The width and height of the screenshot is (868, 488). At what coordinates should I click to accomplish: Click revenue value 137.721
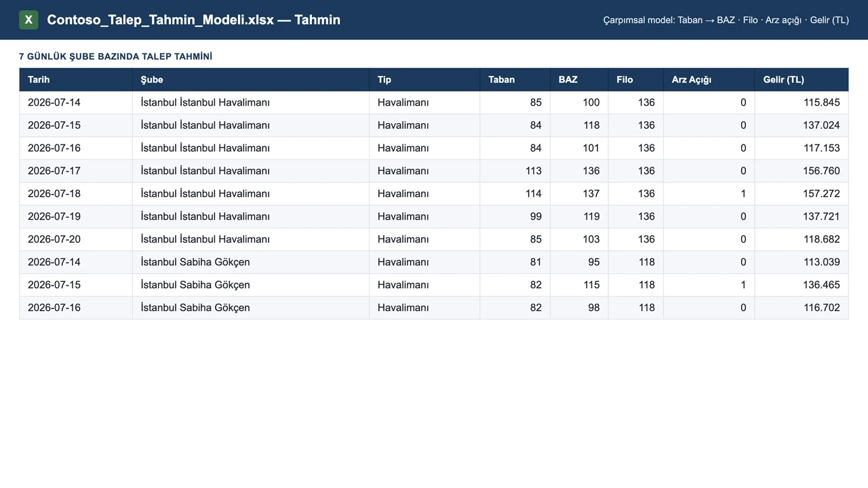pos(822,216)
